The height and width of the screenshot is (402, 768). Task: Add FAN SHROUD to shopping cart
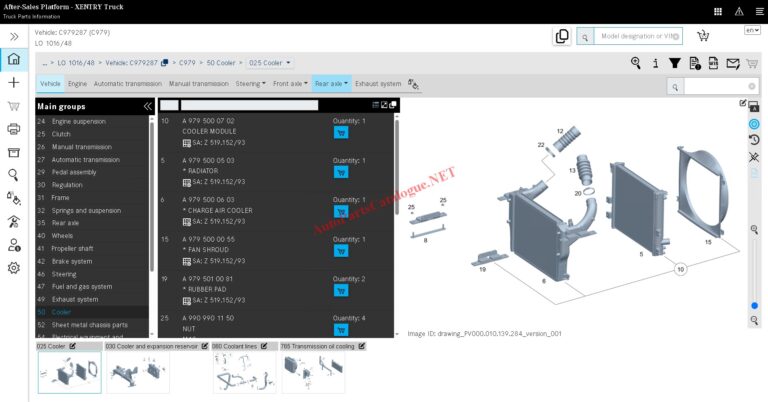tap(340, 250)
